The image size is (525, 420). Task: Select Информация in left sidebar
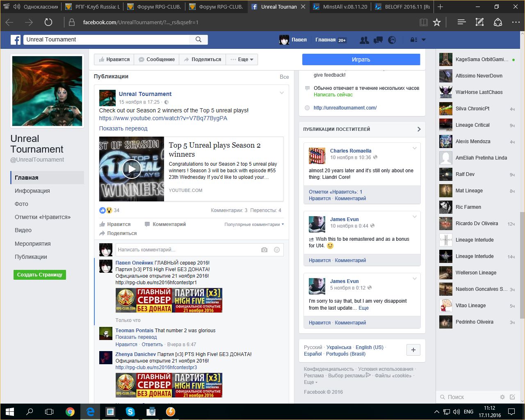(x=32, y=191)
